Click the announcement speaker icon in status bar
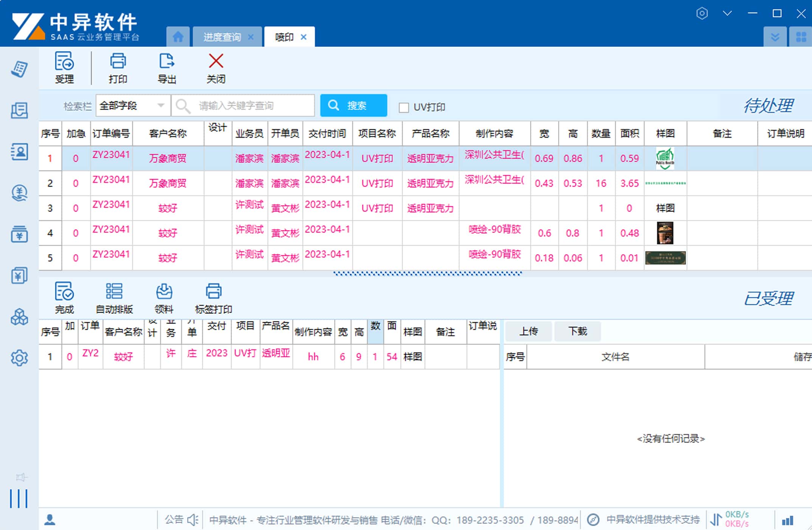Viewport: 812px width, 530px height. pos(193,519)
